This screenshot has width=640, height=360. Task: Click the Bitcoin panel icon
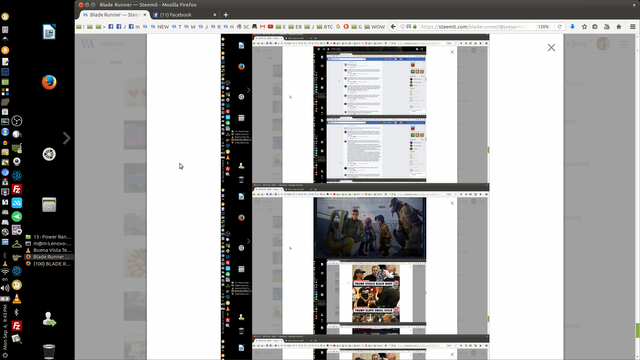point(5,50)
